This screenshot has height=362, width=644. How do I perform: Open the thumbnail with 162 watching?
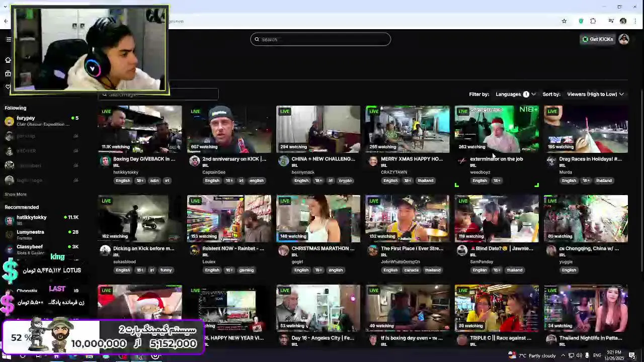click(x=140, y=219)
